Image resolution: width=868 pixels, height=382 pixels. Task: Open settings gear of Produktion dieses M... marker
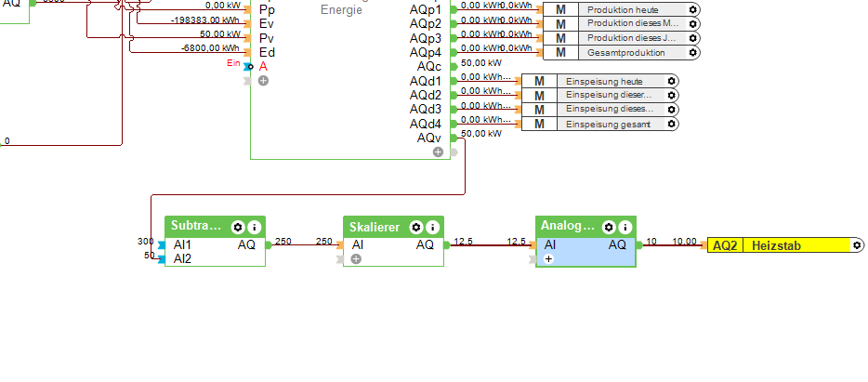692,24
